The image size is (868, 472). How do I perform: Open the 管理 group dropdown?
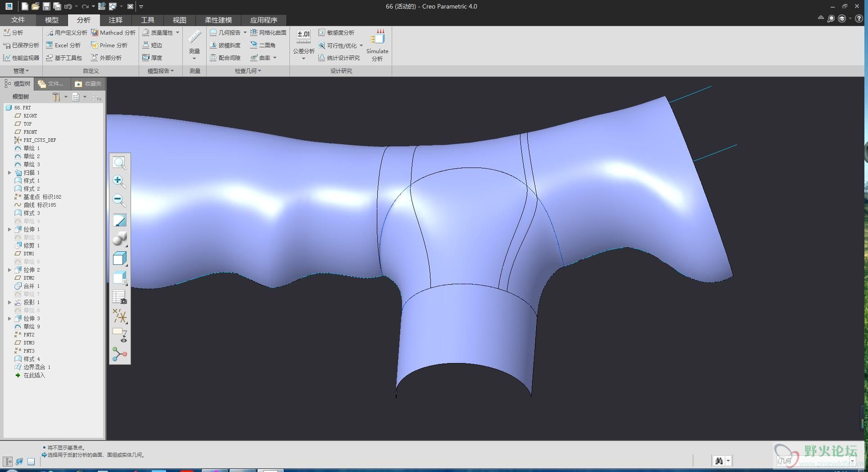(21, 71)
